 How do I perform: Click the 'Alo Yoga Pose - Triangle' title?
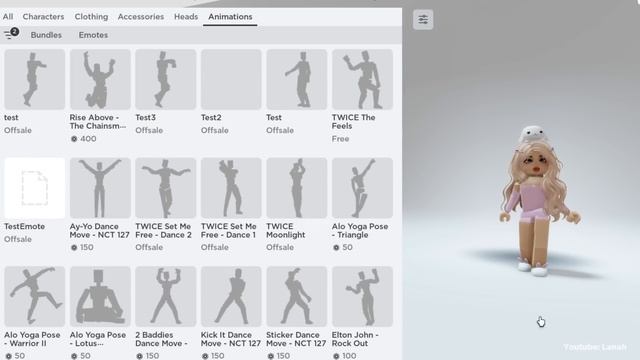pos(360,231)
